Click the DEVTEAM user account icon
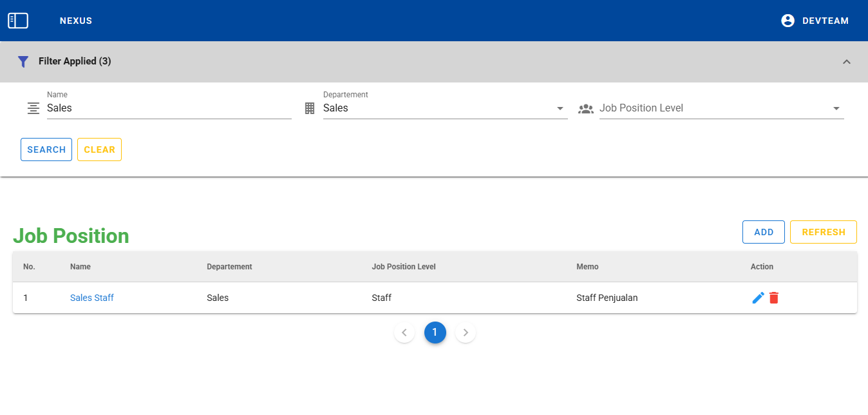The height and width of the screenshot is (415, 868). tap(788, 21)
